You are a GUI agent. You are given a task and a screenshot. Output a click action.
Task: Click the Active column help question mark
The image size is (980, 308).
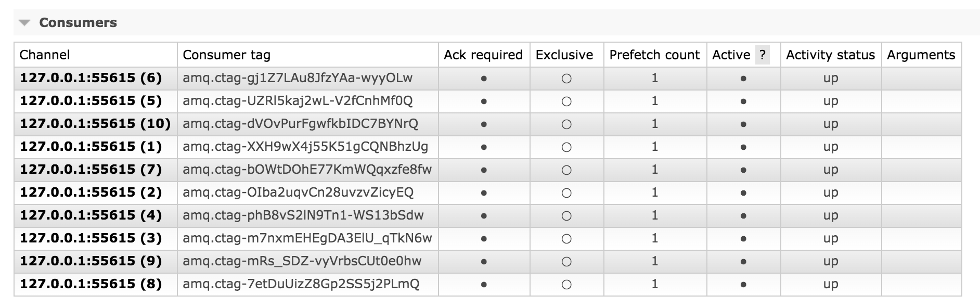point(762,55)
